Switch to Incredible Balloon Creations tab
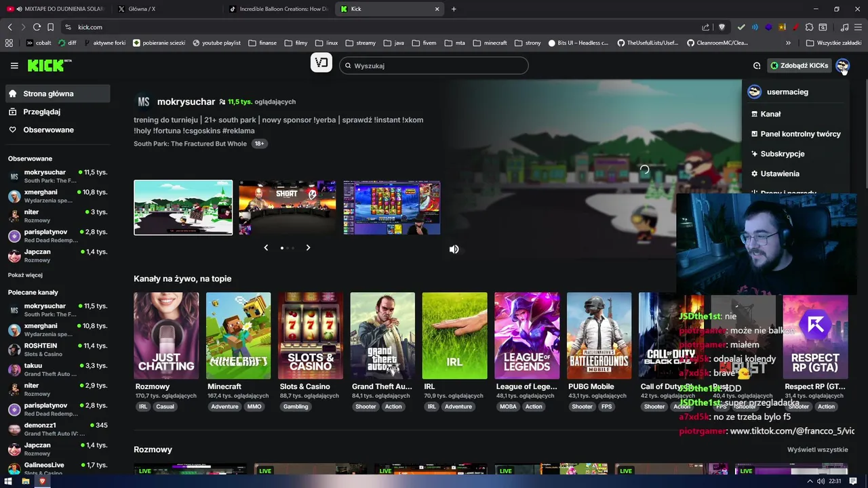 coord(278,9)
